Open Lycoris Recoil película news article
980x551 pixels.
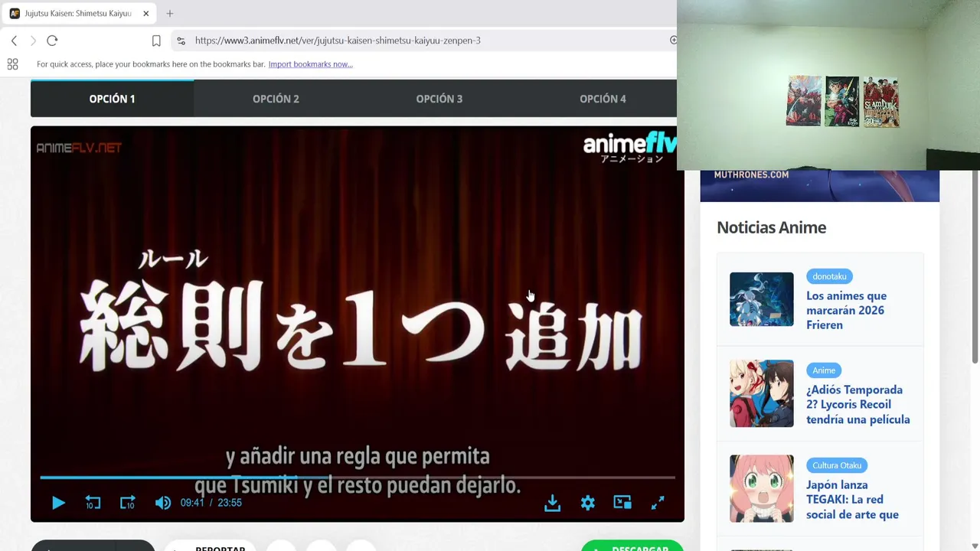tap(857, 405)
